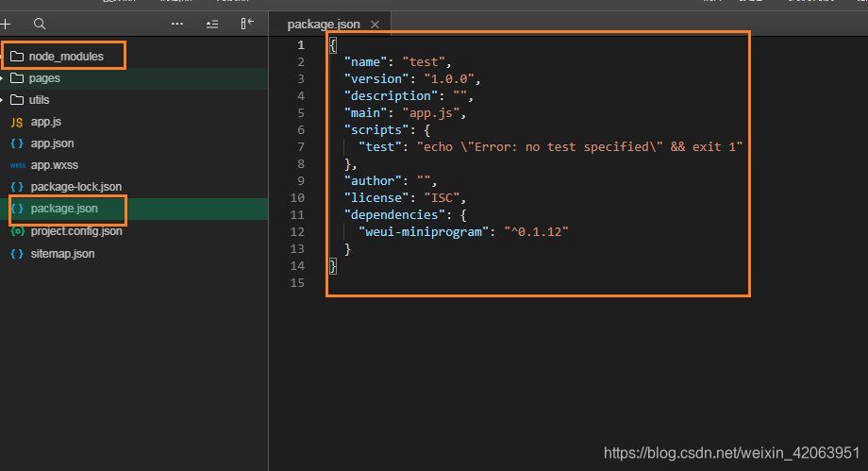Click the "description" key in the editor
This screenshot has width=868, height=471.
(x=391, y=96)
